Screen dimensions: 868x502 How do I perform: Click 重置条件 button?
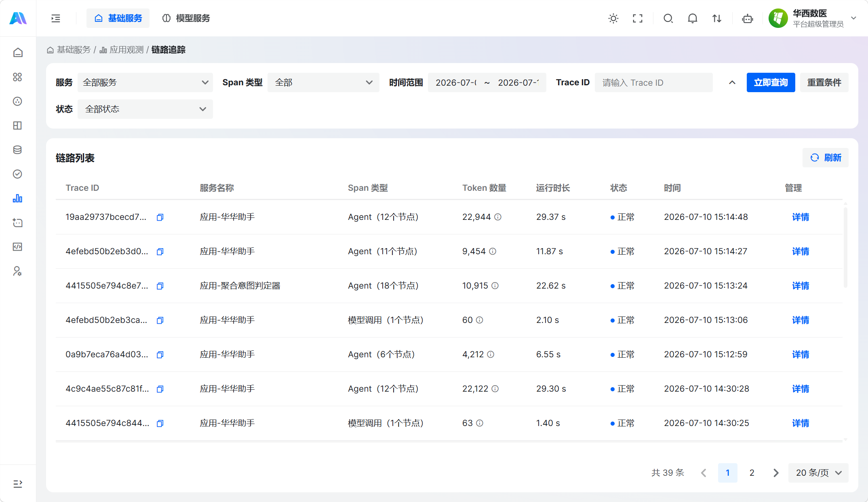coord(824,82)
